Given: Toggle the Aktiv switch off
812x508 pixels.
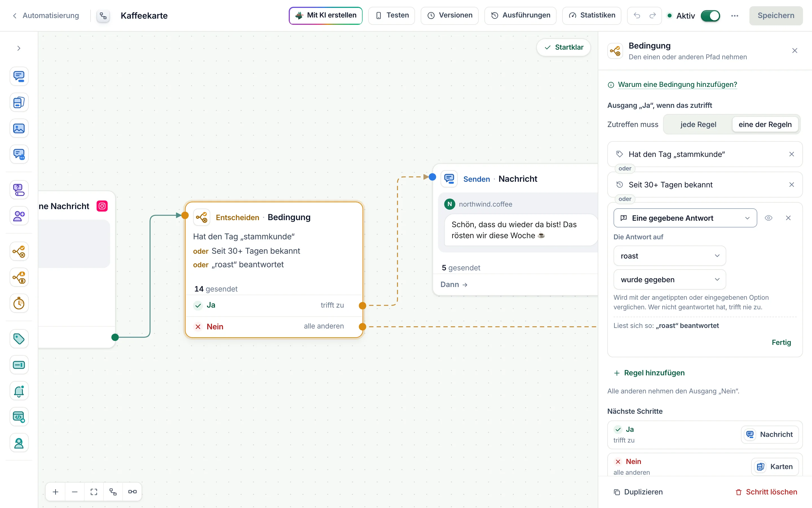Looking at the screenshot, I should pyautogui.click(x=710, y=16).
